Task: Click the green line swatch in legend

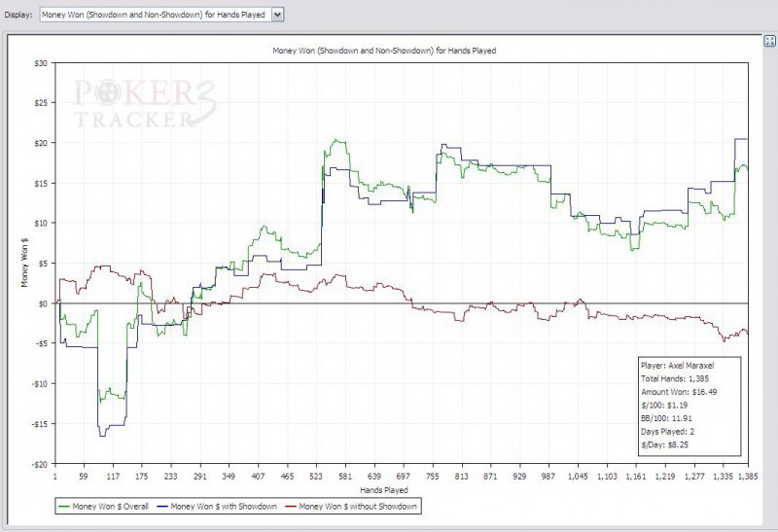Action: click(x=64, y=507)
